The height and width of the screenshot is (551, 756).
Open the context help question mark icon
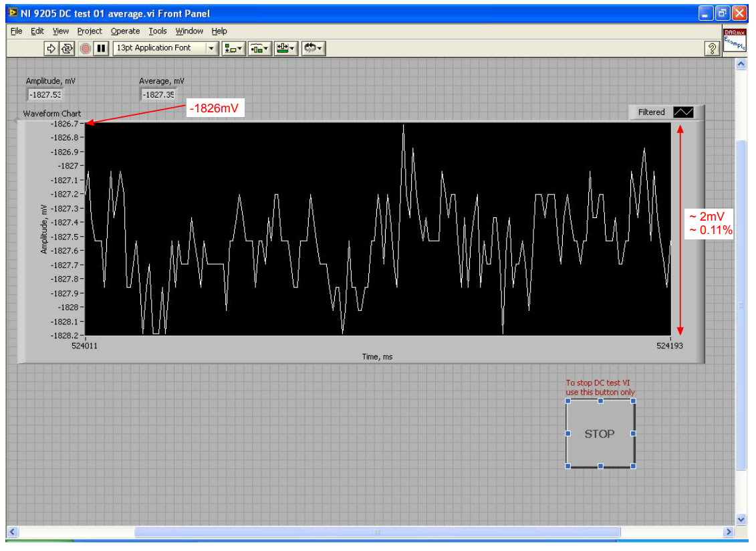pos(712,48)
